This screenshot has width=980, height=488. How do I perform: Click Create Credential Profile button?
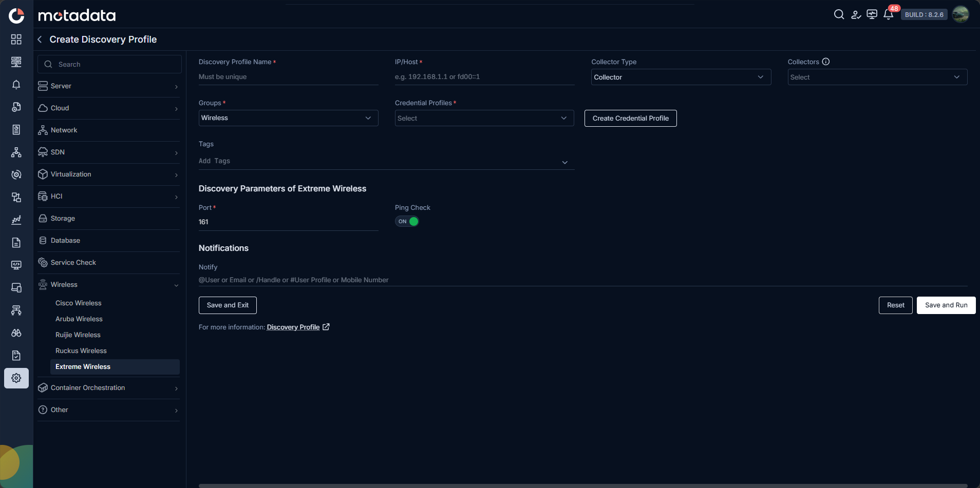pos(631,119)
